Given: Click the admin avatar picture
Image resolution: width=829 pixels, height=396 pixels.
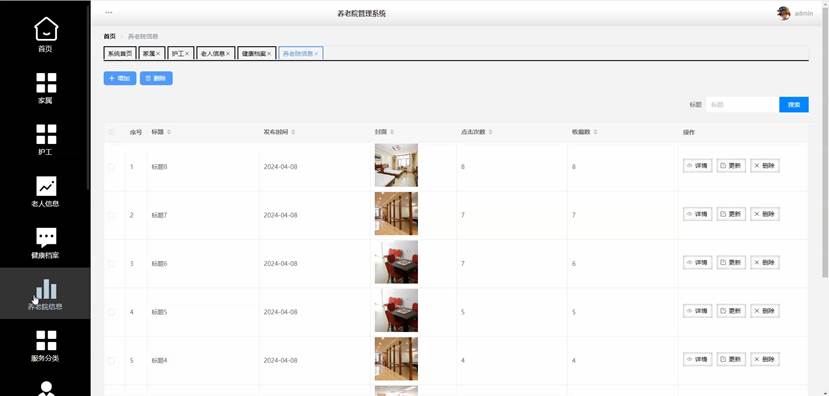Looking at the screenshot, I should (x=784, y=13).
